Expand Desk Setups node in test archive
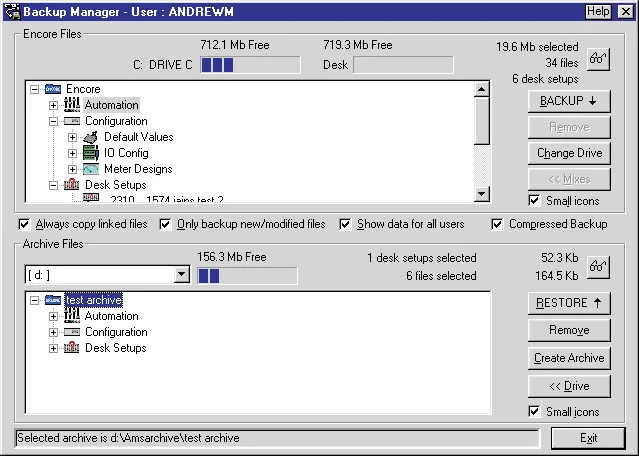 (x=53, y=348)
